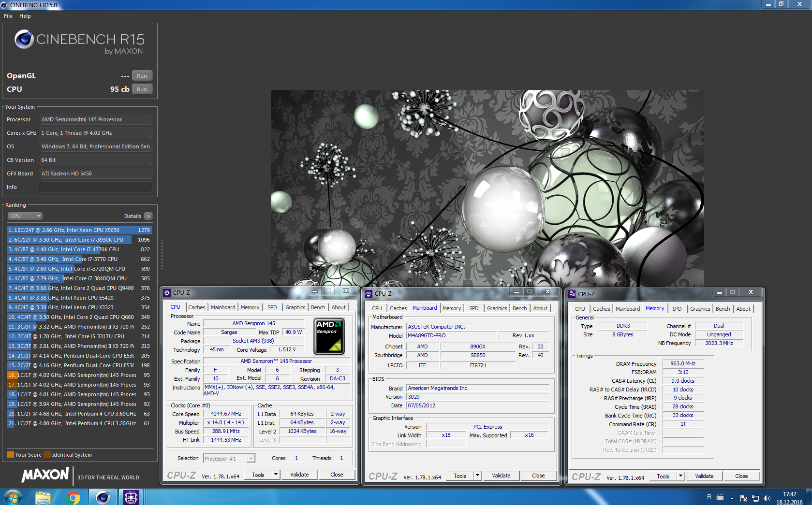
Task: Click the Memory CPU-Z window title icon
Action: pyautogui.click(x=572, y=294)
